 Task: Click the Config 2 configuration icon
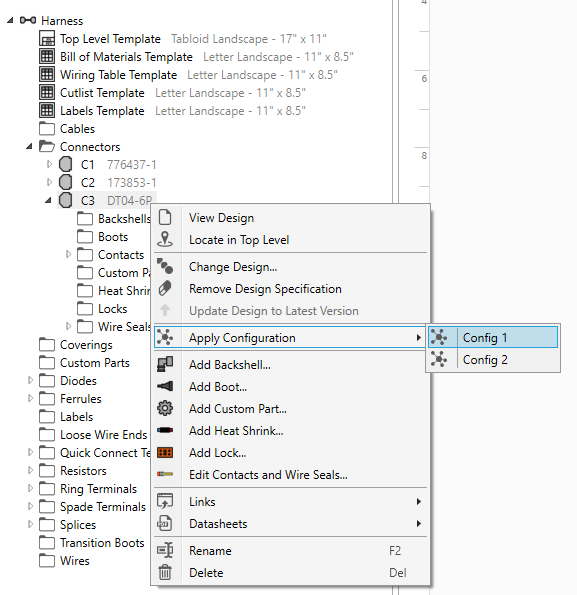[439, 359]
